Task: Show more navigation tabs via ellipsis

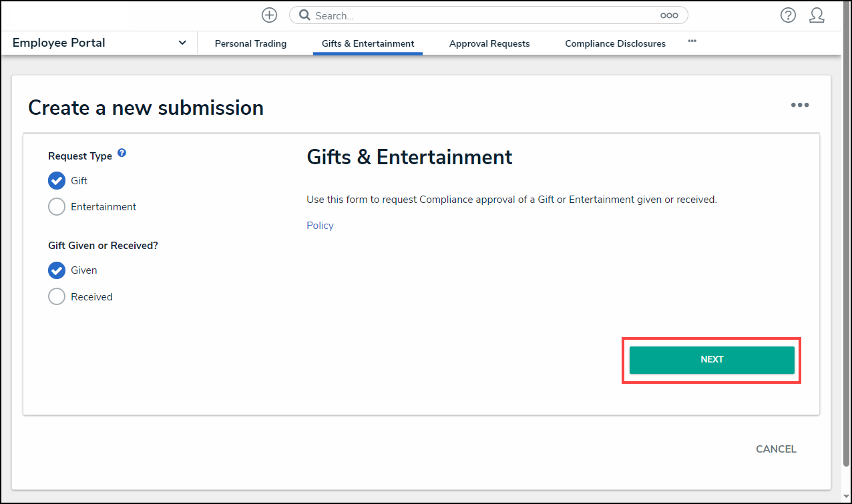Action: [692, 41]
